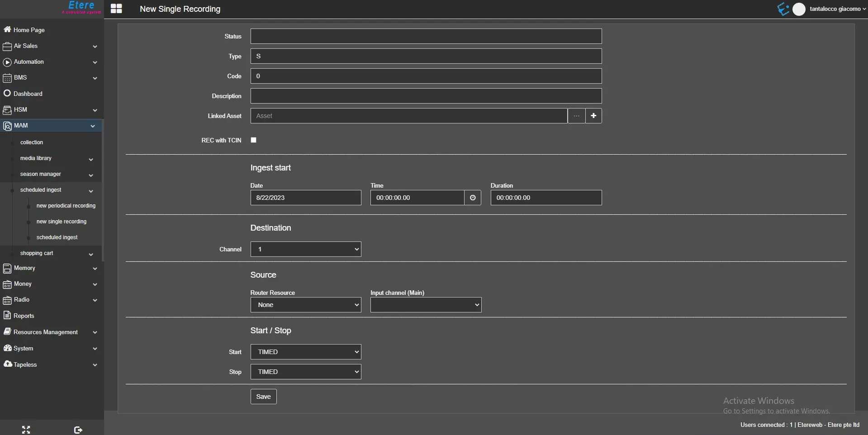Click the fullscreen expand icon at sidebar bottom
Image resolution: width=868 pixels, height=435 pixels.
(x=26, y=430)
